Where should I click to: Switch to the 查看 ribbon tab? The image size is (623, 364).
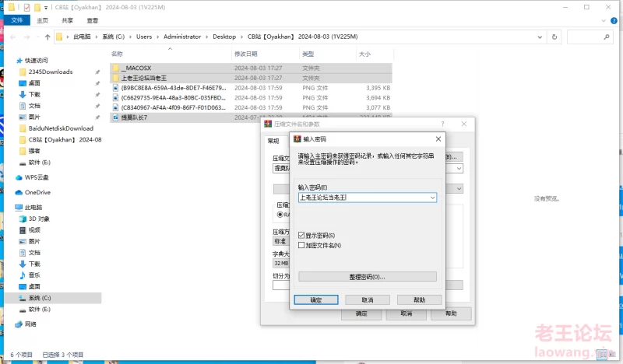(92, 21)
